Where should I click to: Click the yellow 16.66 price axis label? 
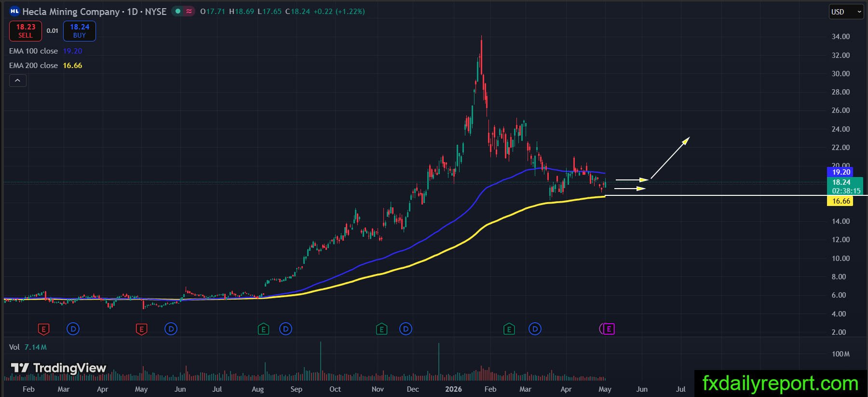(841, 201)
